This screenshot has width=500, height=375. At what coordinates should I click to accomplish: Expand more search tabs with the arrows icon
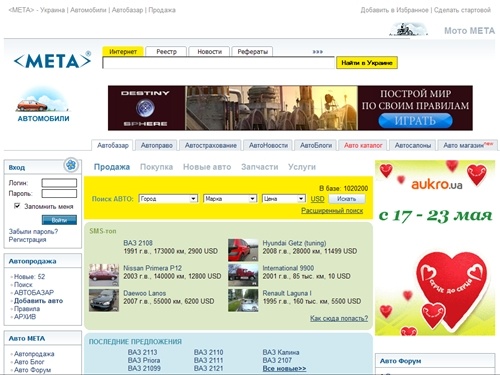point(318,52)
